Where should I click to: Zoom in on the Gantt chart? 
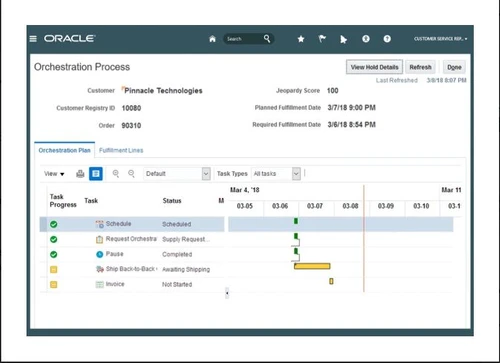pyautogui.click(x=116, y=174)
